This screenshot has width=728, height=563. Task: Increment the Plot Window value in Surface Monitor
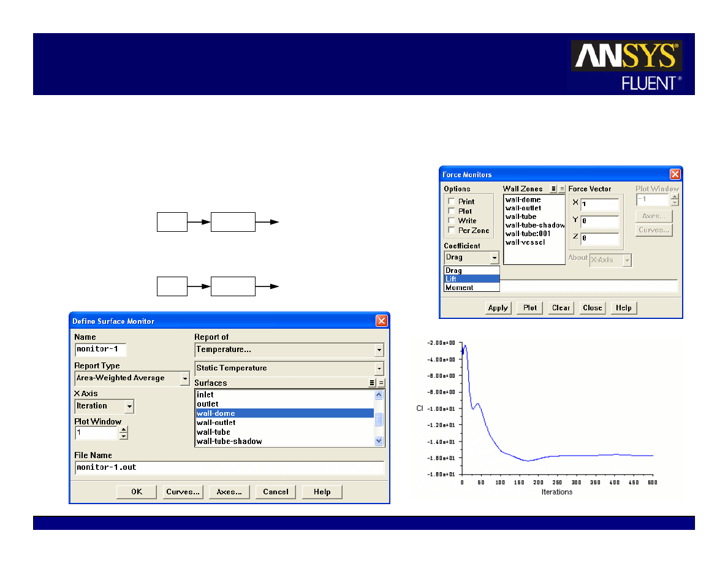[x=124, y=430]
